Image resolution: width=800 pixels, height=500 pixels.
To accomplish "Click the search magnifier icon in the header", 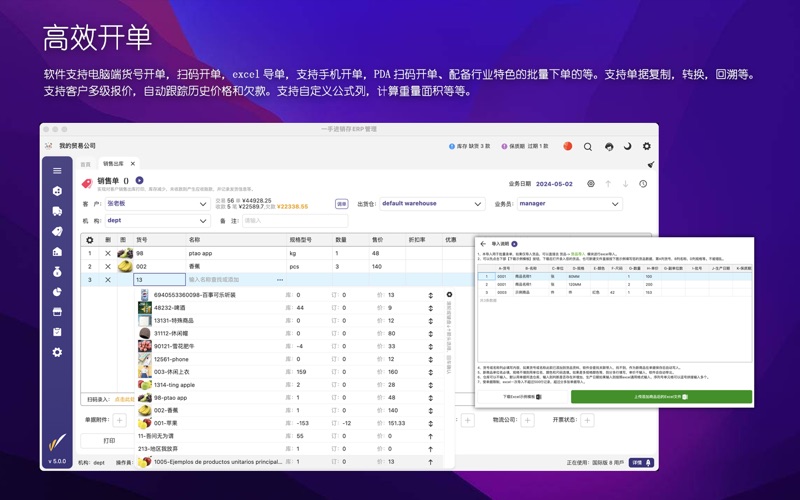I will pos(588,147).
